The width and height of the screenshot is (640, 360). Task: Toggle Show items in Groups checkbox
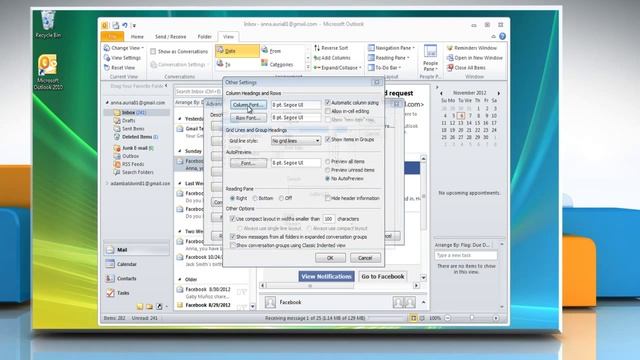click(x=327, y=139)
